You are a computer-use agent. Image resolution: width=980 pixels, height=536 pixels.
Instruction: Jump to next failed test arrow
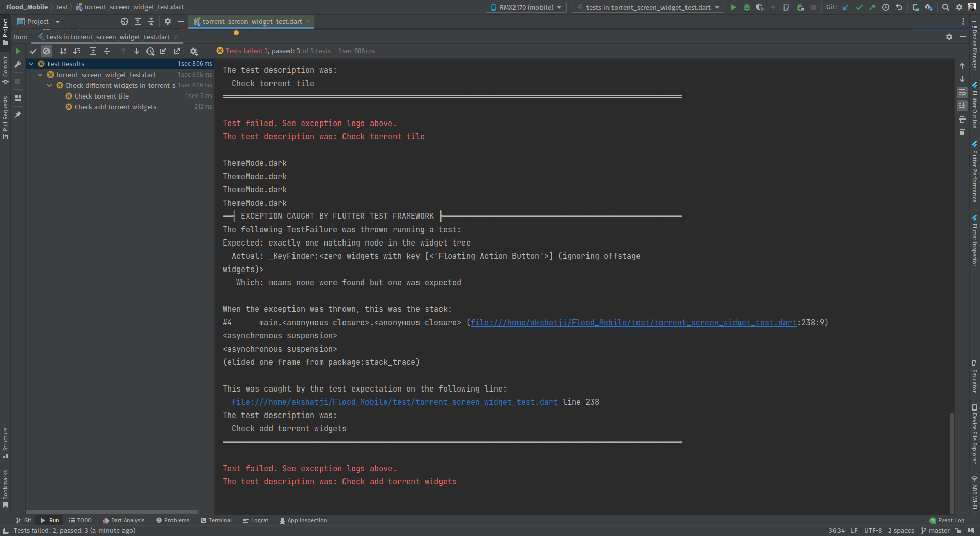137,51
